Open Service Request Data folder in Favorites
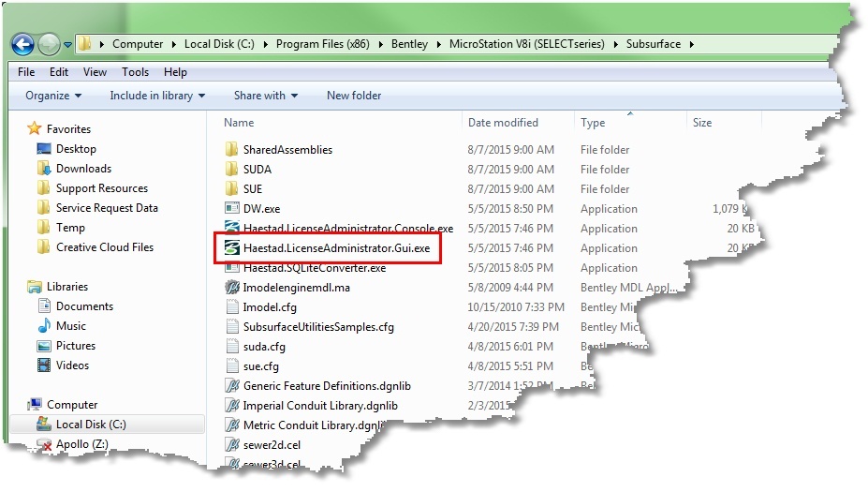The width and height of the screenshot is (868, 492). [x=107, y=208]
